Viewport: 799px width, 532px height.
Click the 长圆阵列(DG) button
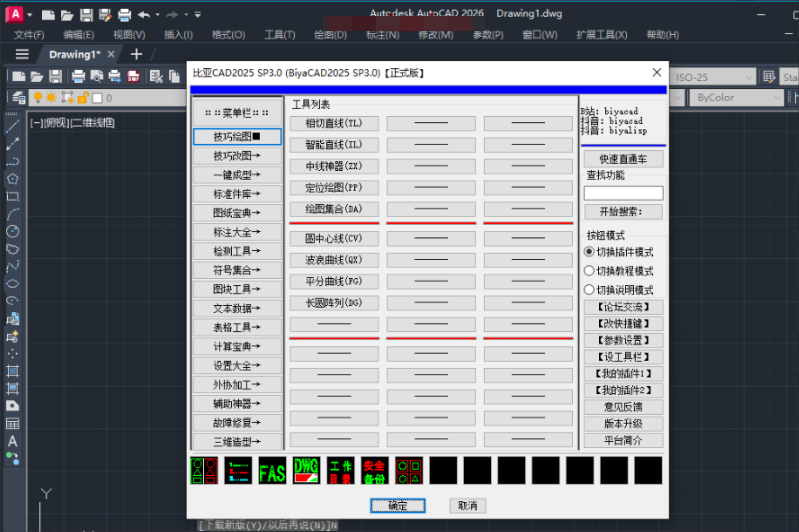(334, 303)
